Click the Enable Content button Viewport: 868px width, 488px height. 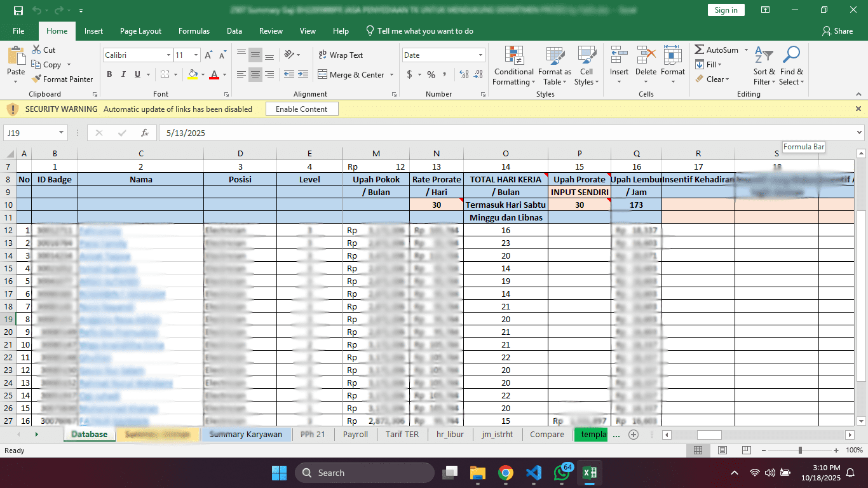coord(301,109)
